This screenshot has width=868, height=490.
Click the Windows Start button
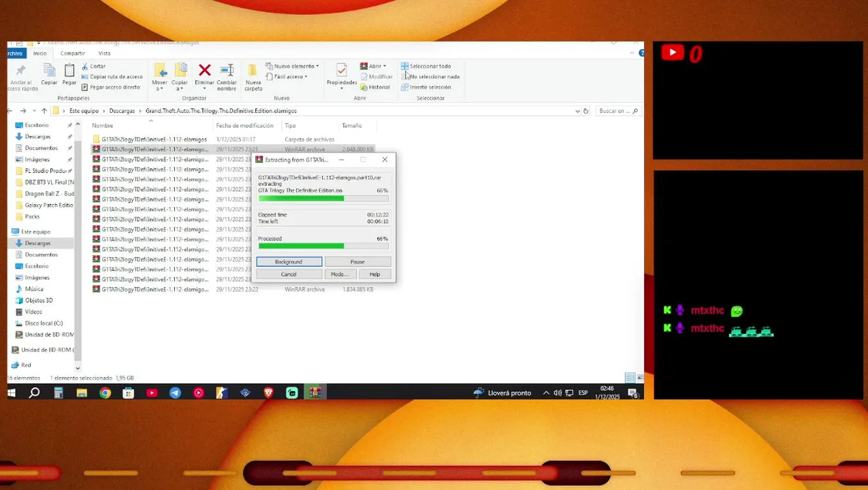[12, 393]
